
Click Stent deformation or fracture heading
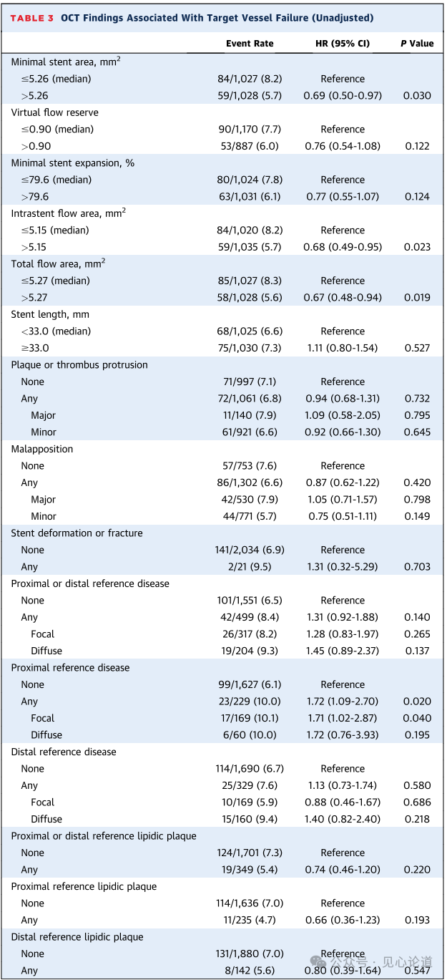77,533
